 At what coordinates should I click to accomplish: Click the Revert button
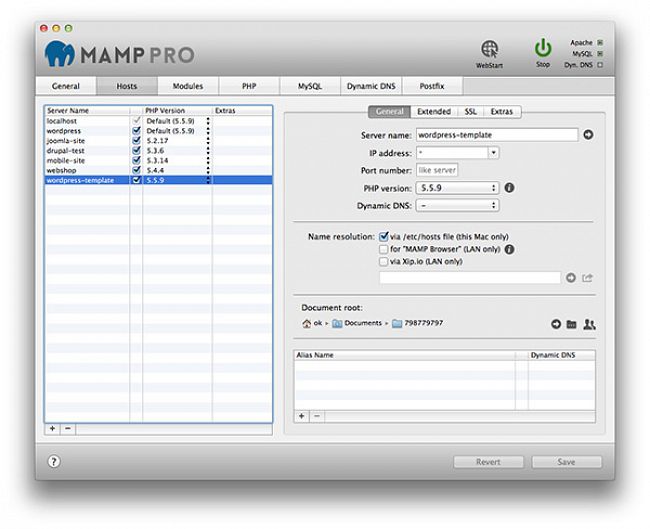click(x=488, y=462)
